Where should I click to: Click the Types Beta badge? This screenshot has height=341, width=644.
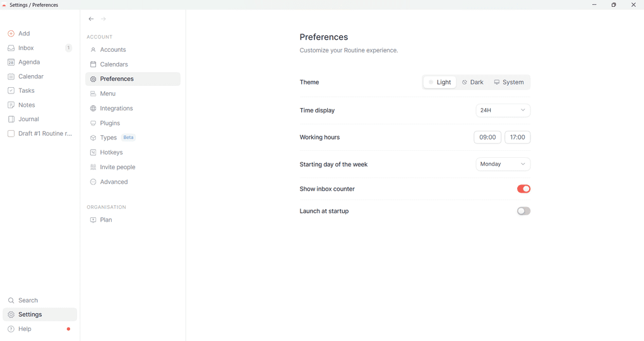tap(129, 138)
